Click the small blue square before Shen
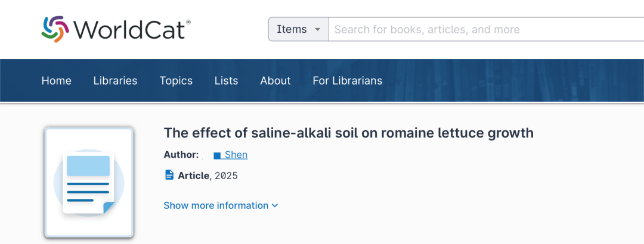 217,155
